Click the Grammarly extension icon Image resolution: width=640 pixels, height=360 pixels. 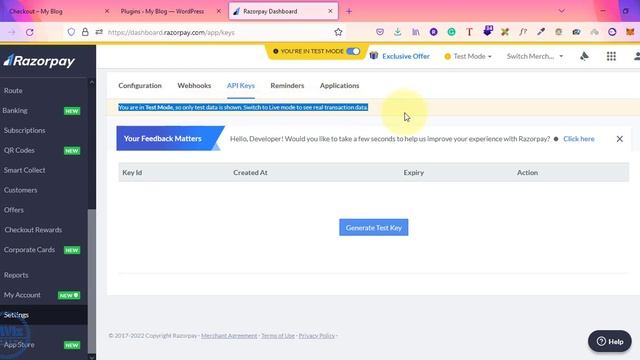tap(451, 32)
